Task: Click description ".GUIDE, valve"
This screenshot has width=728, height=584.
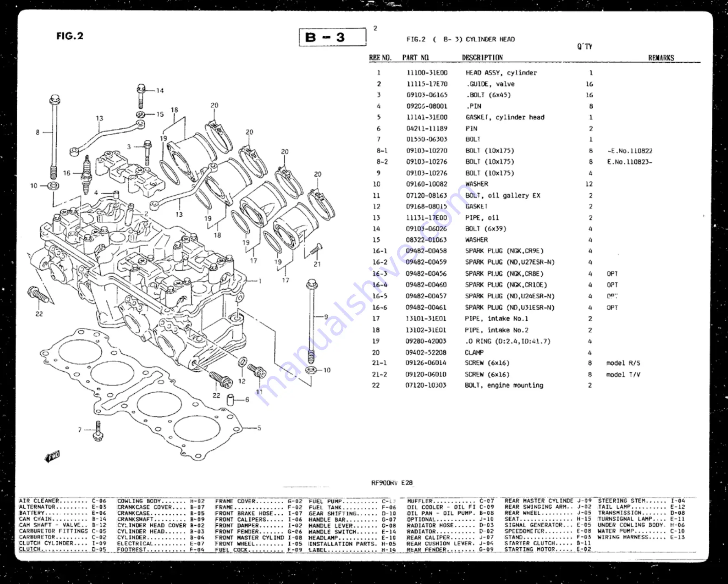Action: point(490,84)
